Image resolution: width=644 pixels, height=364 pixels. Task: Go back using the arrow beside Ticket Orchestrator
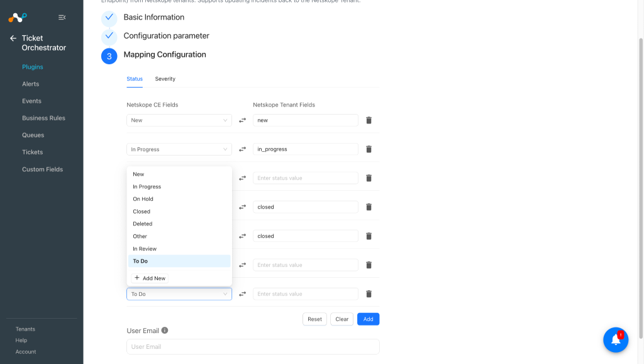point(13,38)
